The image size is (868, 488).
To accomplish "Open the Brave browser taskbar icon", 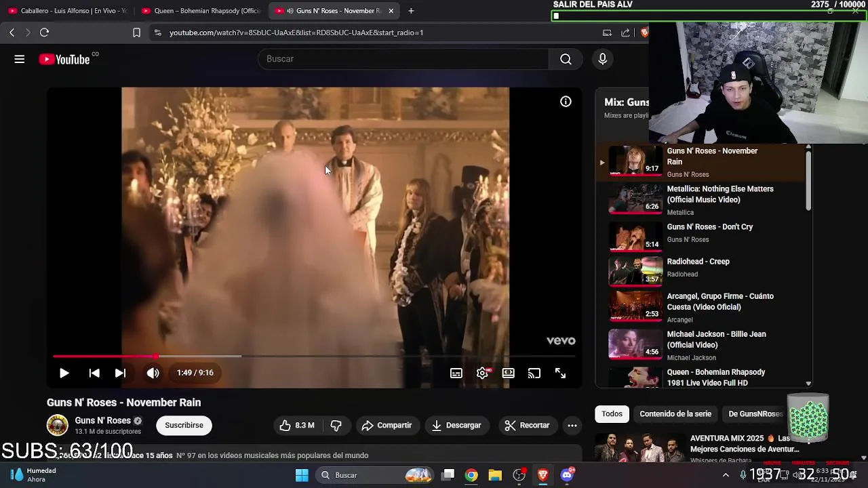I will (x=542, y=475).
